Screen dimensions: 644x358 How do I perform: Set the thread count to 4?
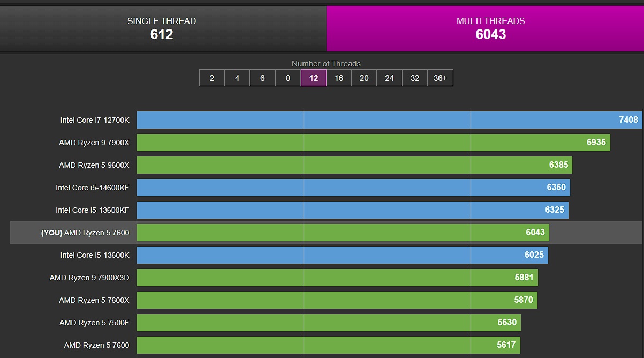coord(237,78)
